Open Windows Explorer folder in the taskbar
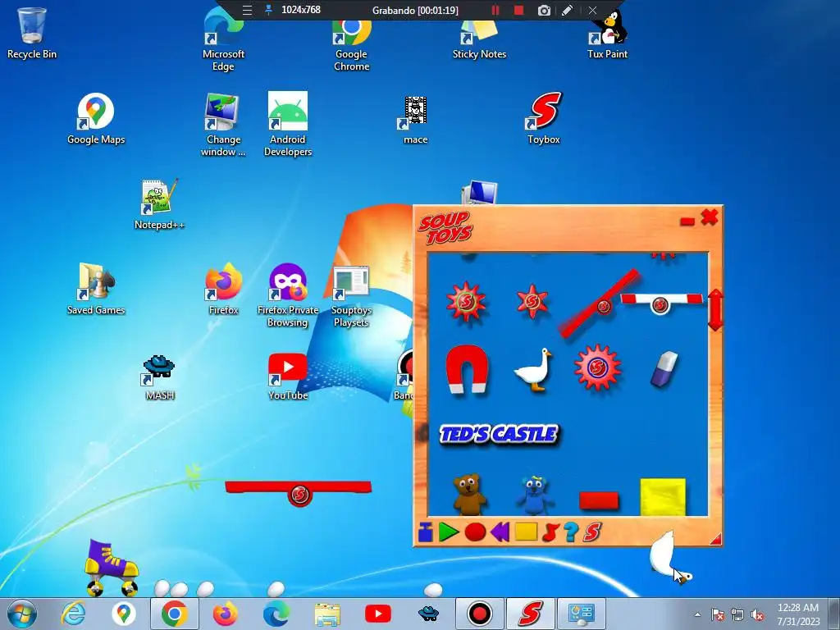 pyautogui.click(x=327, y=614)
